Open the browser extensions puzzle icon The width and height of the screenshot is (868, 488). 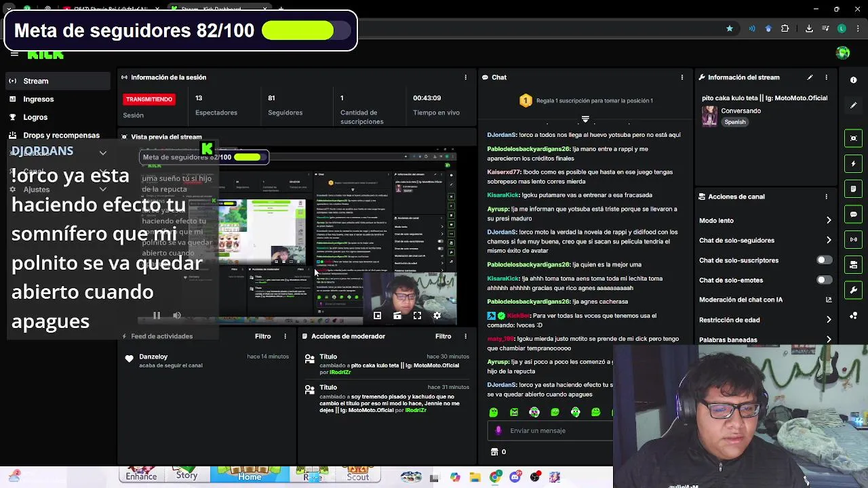click(785, 28)
